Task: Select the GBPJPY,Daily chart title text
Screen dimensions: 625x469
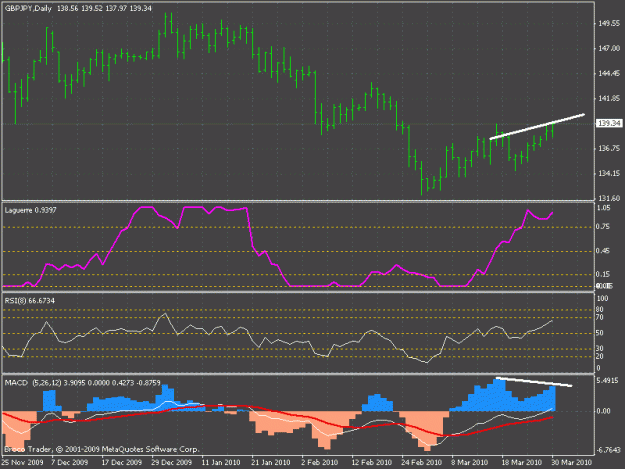Action: point(28,8)
